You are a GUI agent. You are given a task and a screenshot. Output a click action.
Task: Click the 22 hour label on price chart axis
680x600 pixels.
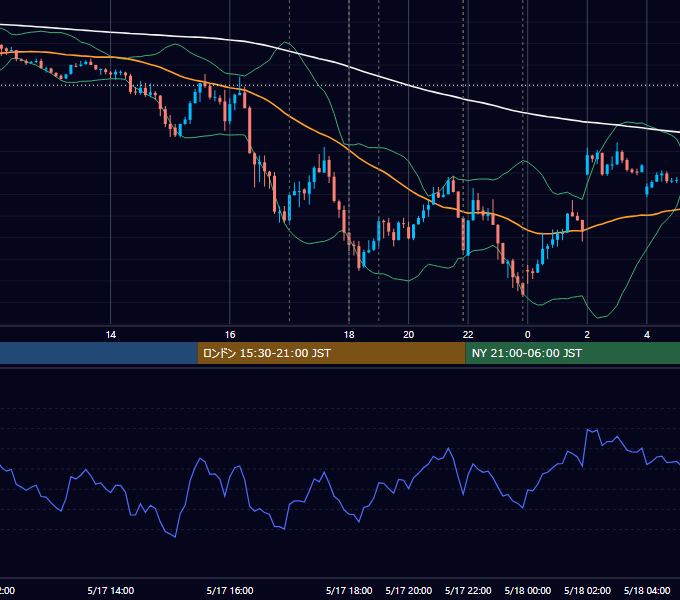pyautogui.click(x=468, y=335)
